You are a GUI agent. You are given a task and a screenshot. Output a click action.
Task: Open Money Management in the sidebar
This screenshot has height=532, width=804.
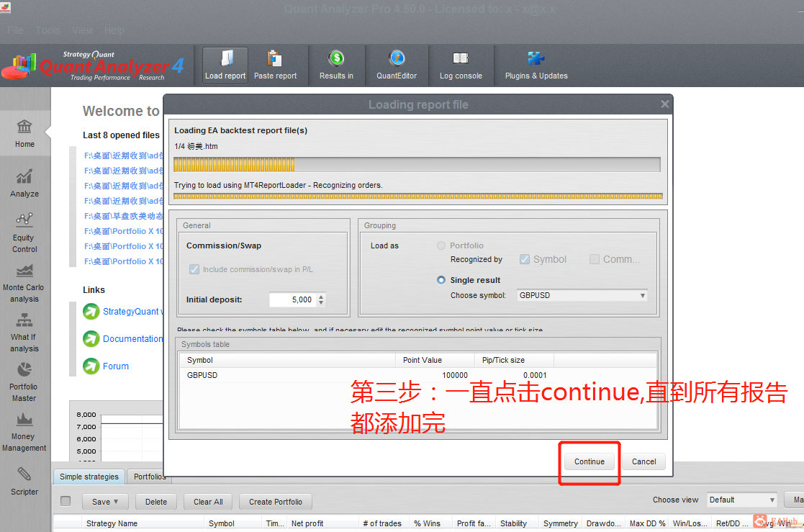(24, 432)
